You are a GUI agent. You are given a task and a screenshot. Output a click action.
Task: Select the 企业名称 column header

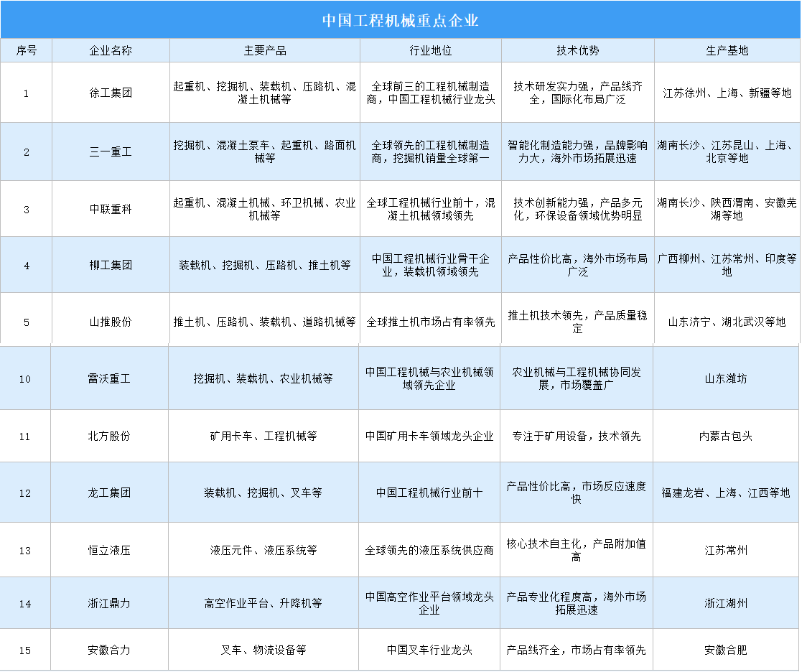coord(111,50)
